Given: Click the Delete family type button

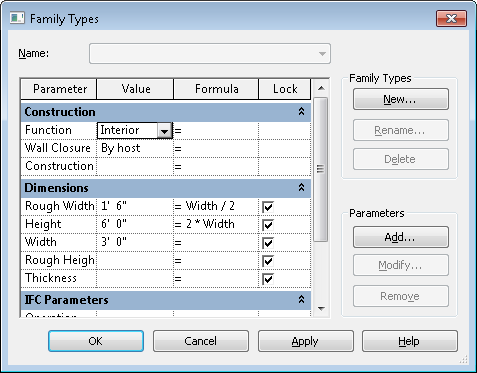Looking at the screenshot, I should (401, 159).
